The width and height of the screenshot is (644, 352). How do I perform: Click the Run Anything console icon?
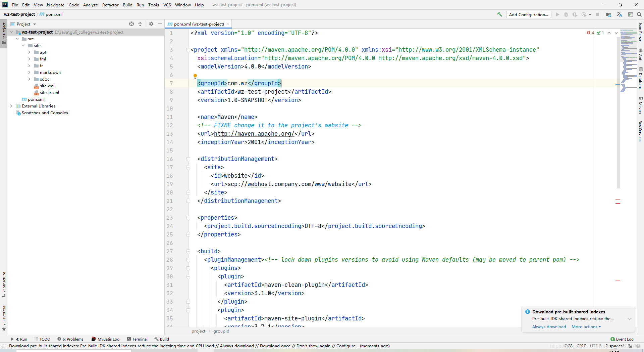631,14
